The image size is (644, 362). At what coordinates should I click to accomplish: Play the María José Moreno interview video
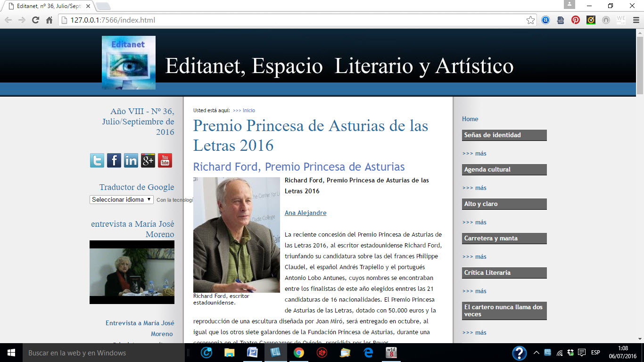pos(132,272)
